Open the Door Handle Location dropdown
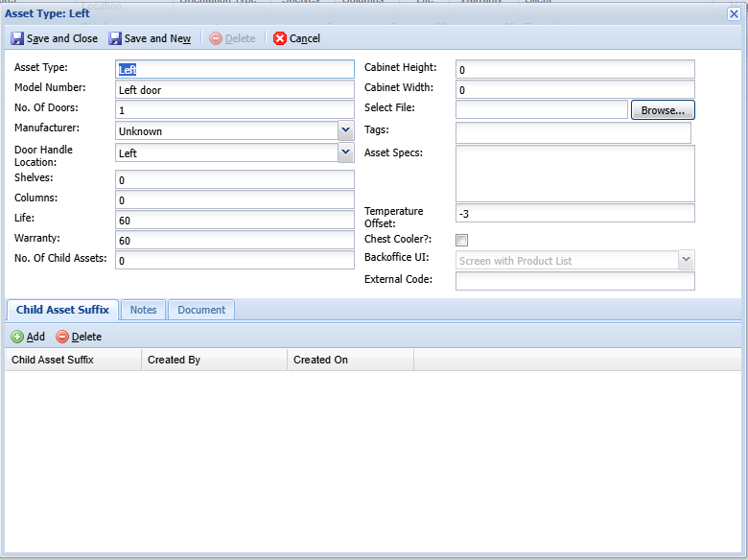The height and width of the screenshot is (560, 748). [x=346, y=152]
